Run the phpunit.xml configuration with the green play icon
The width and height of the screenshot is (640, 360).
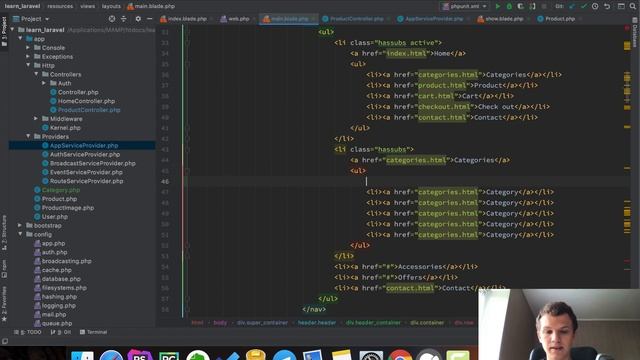pos(498,7)
